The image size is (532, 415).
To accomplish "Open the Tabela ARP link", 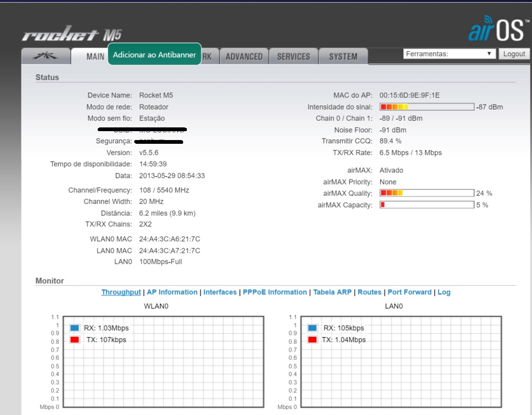I will tap(332, 292).
